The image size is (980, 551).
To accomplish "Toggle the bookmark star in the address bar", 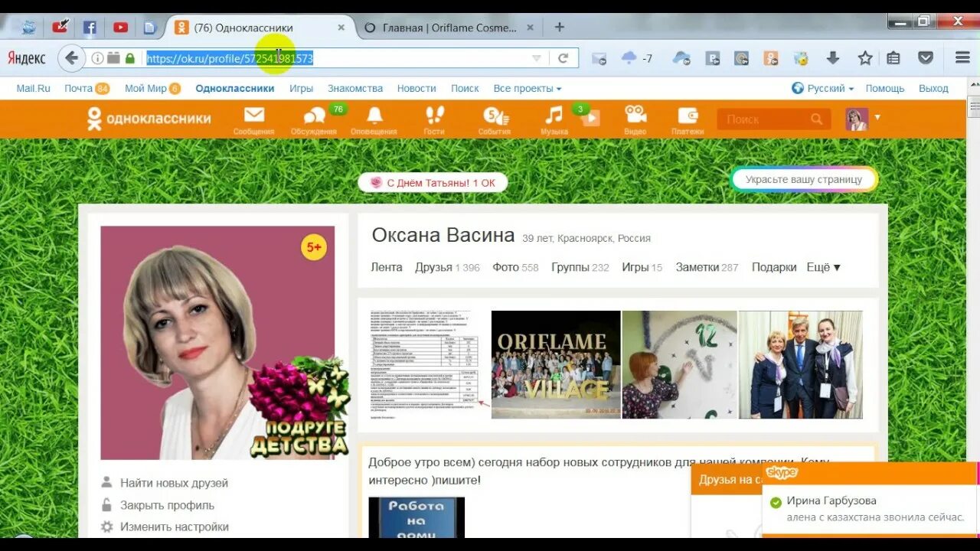I will click(864, 57).
